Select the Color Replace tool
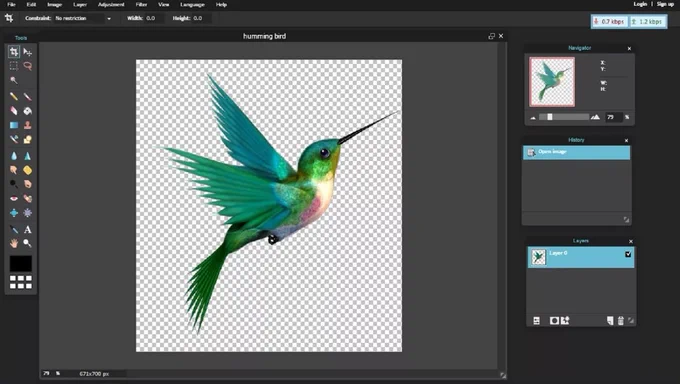 point(14,139)
